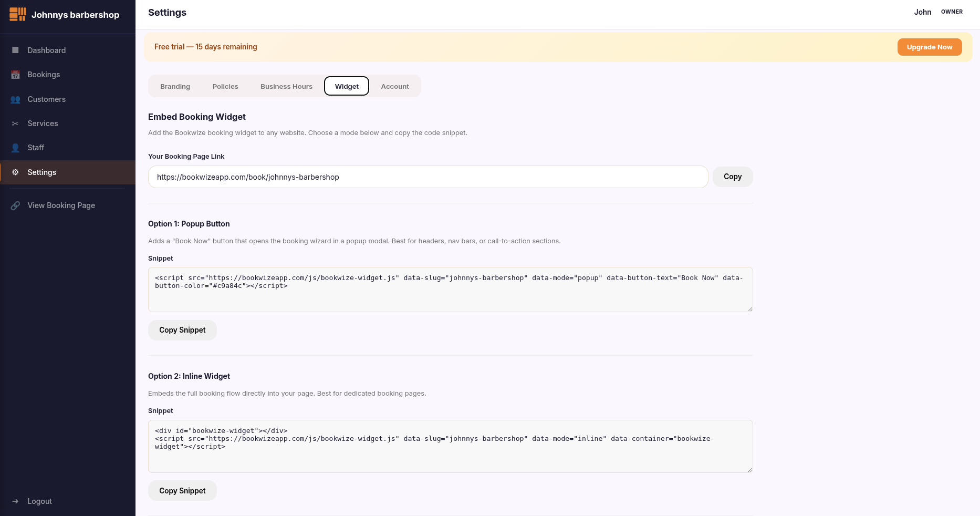Switch to the Branding tab
The width and height of the screenshot is (980, 516).
pos(175,86)
